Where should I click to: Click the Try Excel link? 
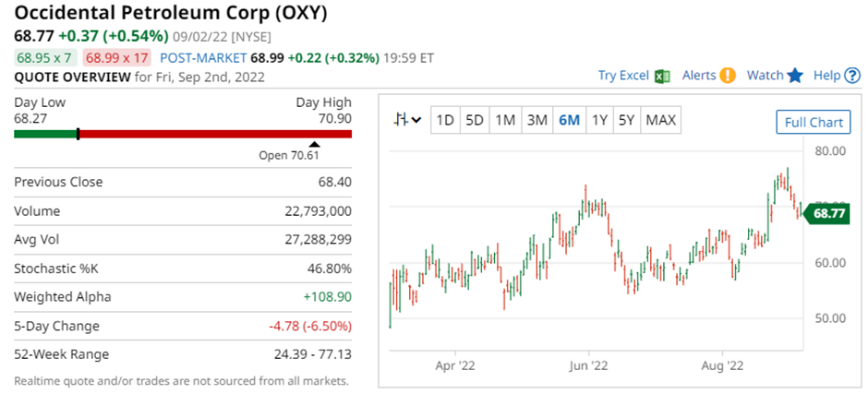(x=623, y=76)
